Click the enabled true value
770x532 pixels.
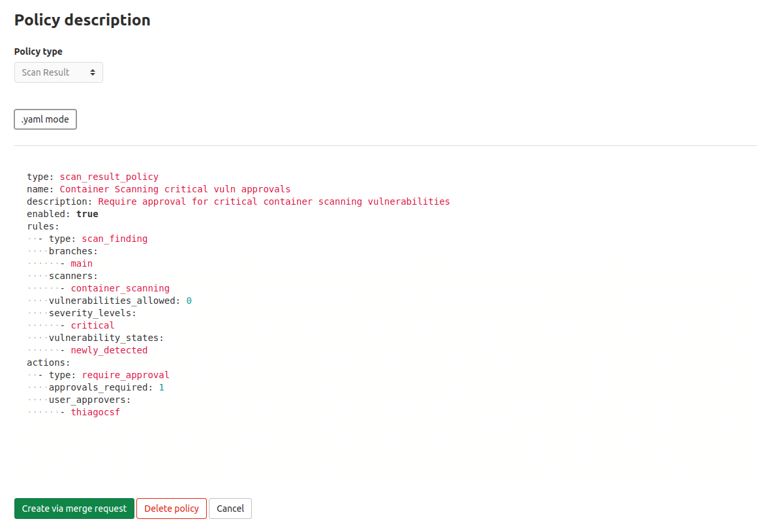point(87,214)
